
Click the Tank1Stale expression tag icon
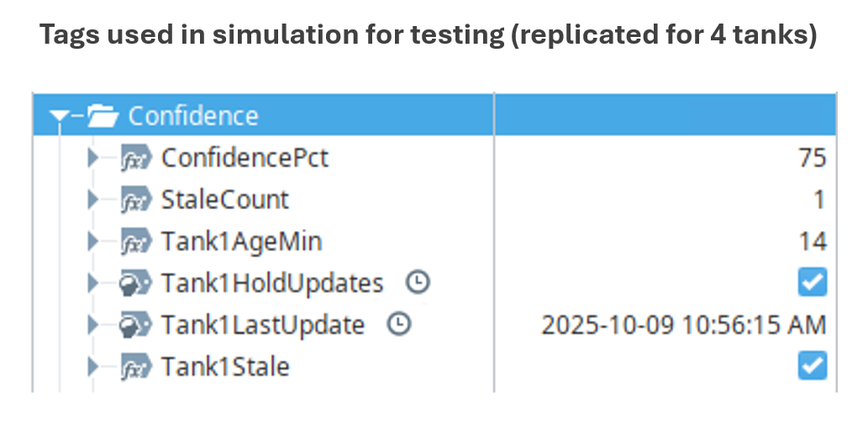[136, 366]
